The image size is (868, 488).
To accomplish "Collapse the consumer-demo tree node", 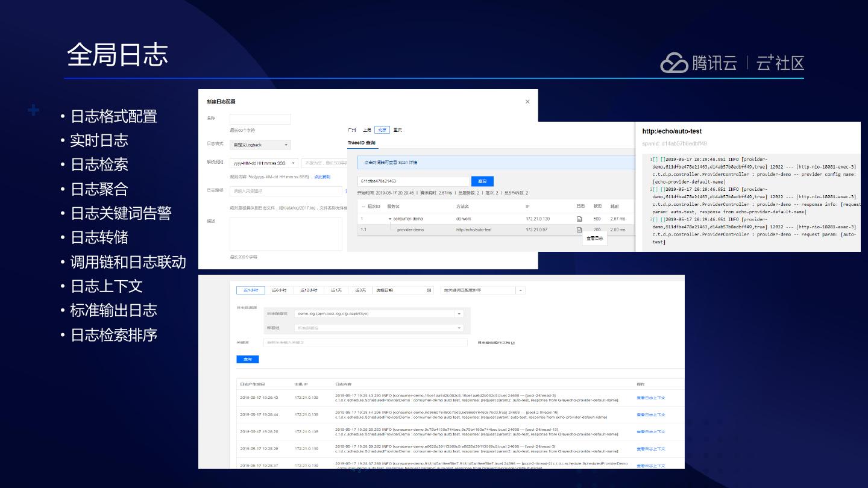I will (x=390, y=219).
